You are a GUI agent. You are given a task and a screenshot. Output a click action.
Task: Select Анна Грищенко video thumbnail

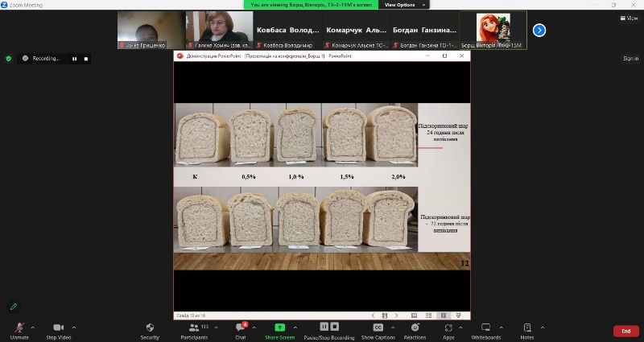pos(151,30)
